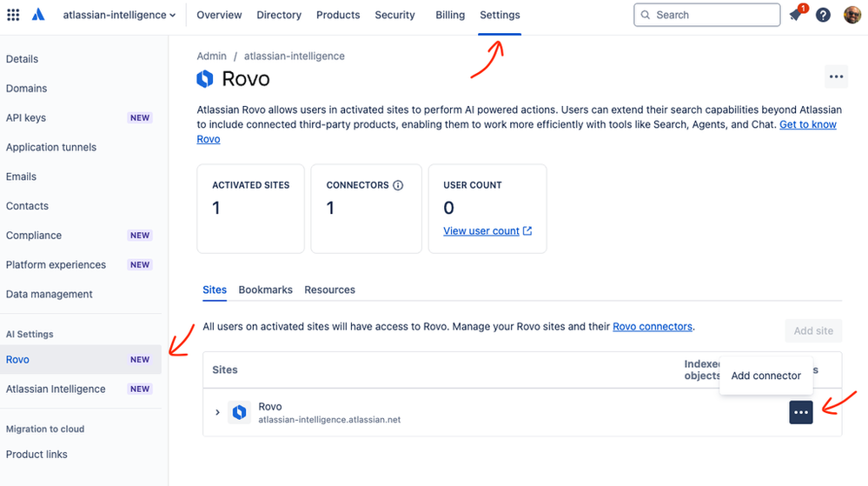The width and height of the screenshot is (868, 486).
Task: Click the Sites column header
Action: pos(225,369)
